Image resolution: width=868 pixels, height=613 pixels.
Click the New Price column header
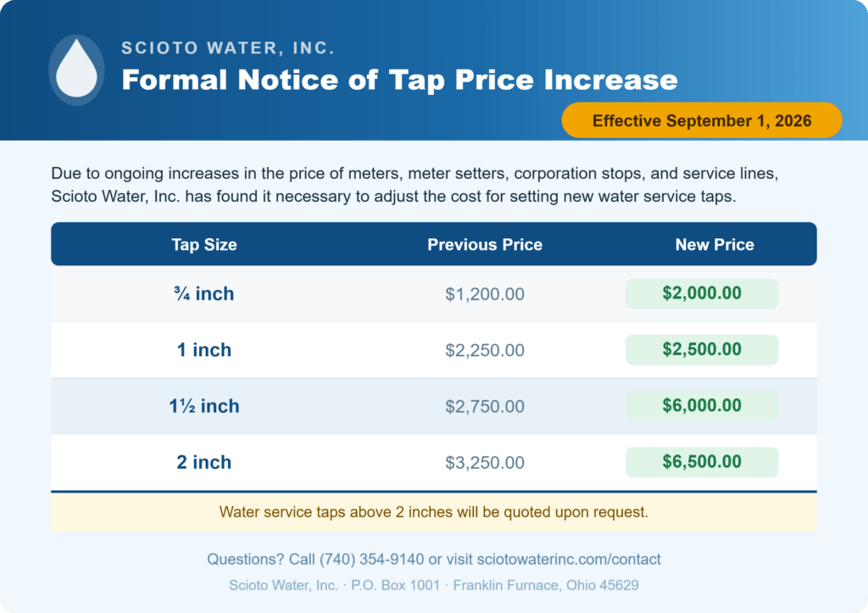[714, 244]
